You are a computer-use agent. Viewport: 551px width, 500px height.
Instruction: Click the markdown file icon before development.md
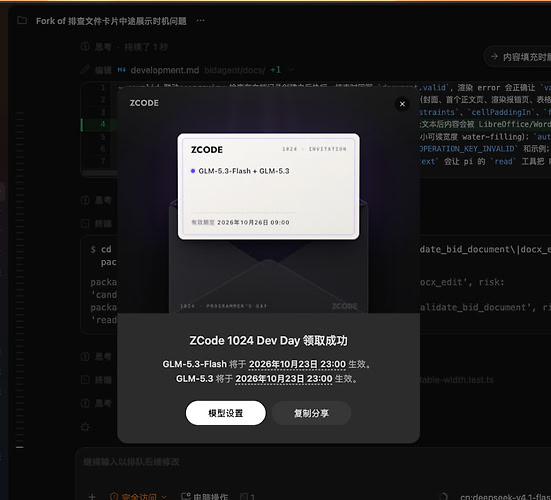coord(121,70)
